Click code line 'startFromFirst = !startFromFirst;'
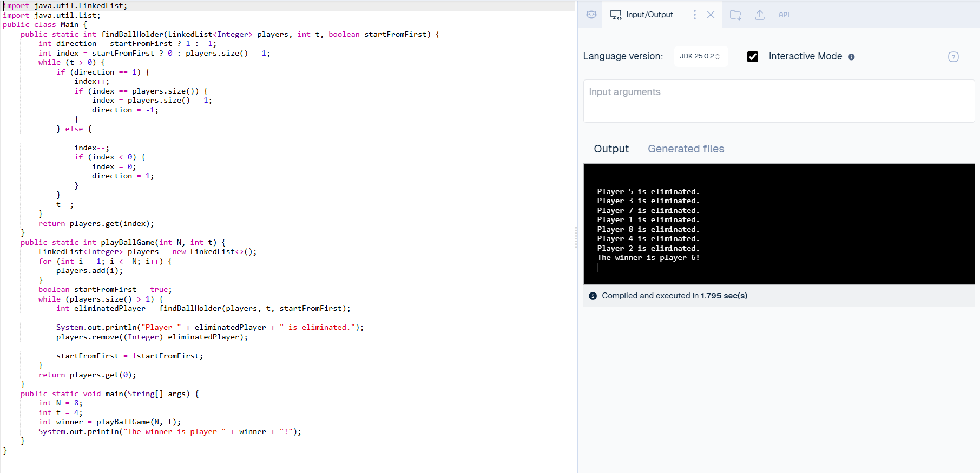Viewport: 980px width, 473px height. point(130,356)
